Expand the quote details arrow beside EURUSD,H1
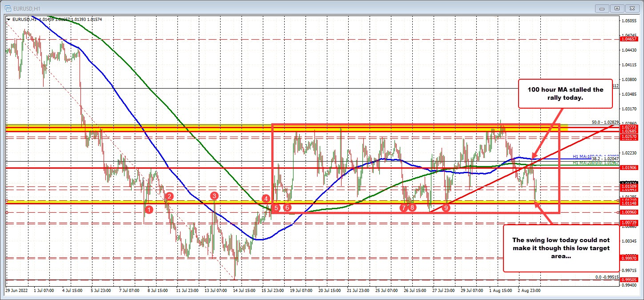The height and width of the screenshot is (300, 644). point(8,19)
